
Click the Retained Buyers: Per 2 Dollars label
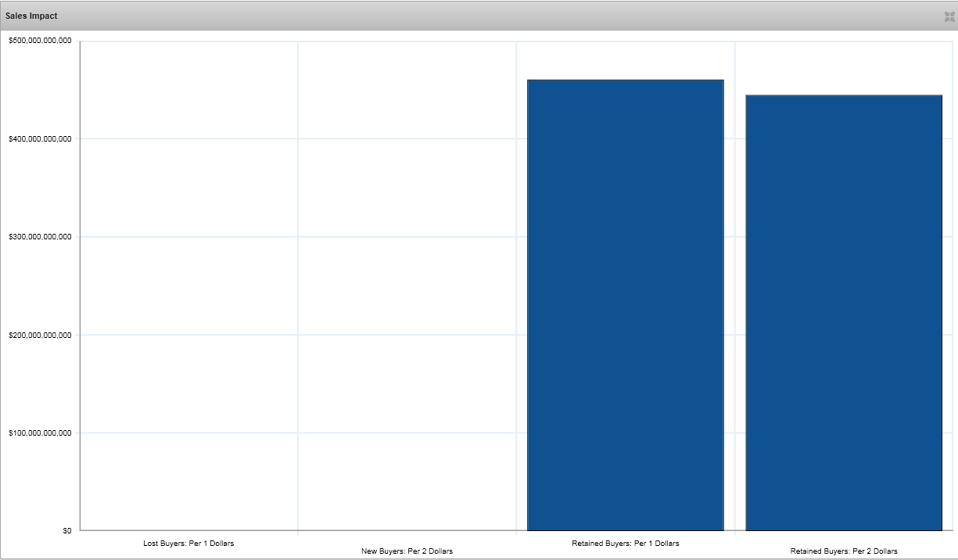(843, 551)
